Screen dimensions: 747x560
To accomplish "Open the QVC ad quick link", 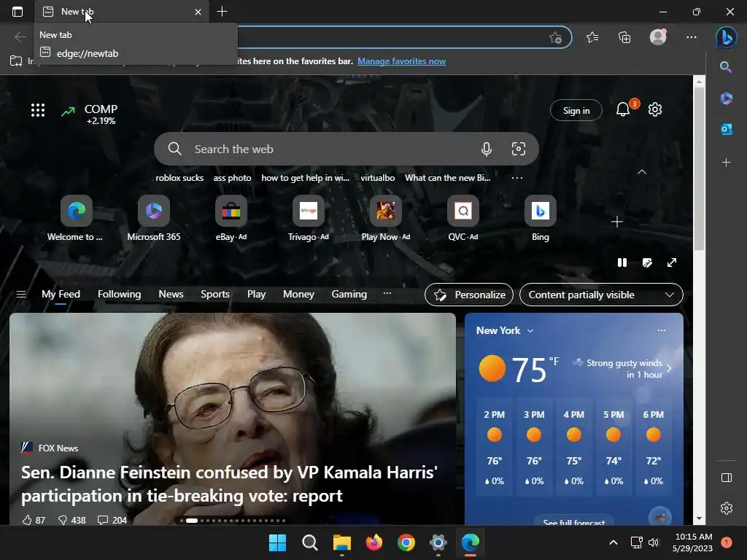I will pyautogui.click(x=462, y=219).
